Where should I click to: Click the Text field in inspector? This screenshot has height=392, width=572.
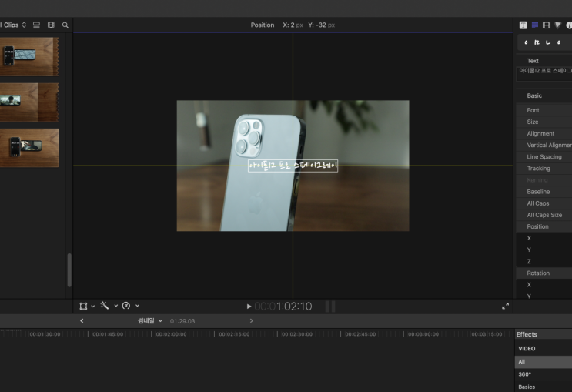pyautogui.click(x=544, y=74)
